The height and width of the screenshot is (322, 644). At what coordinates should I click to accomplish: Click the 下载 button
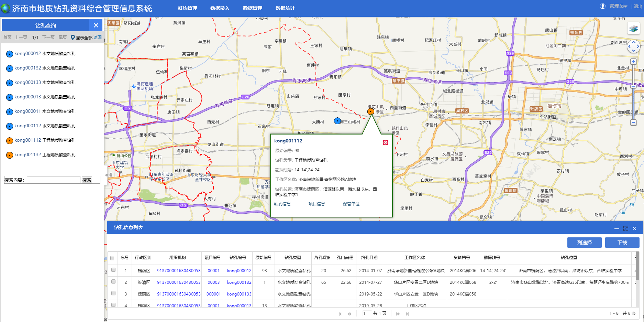pos(622,243)
